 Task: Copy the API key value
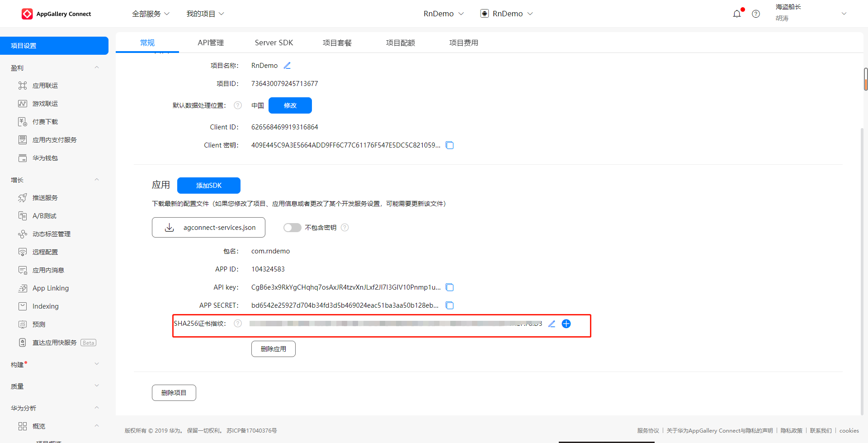tap(450, 287)
